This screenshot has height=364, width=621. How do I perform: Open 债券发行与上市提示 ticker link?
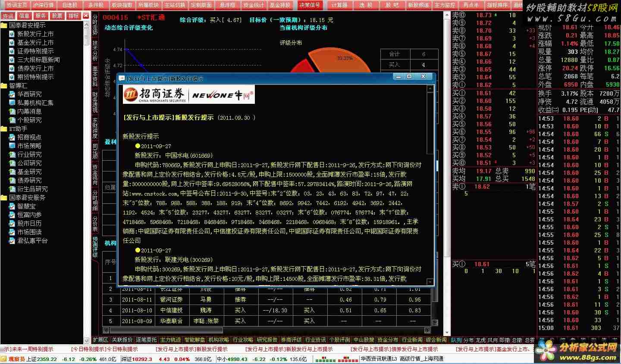point(394,349)
